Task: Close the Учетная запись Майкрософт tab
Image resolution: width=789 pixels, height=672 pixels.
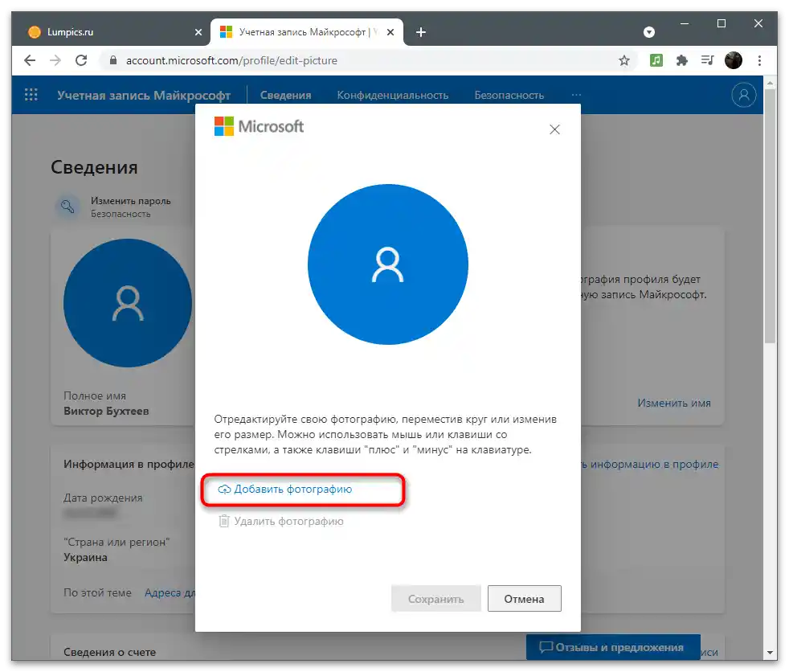Action: click(390, 32)
